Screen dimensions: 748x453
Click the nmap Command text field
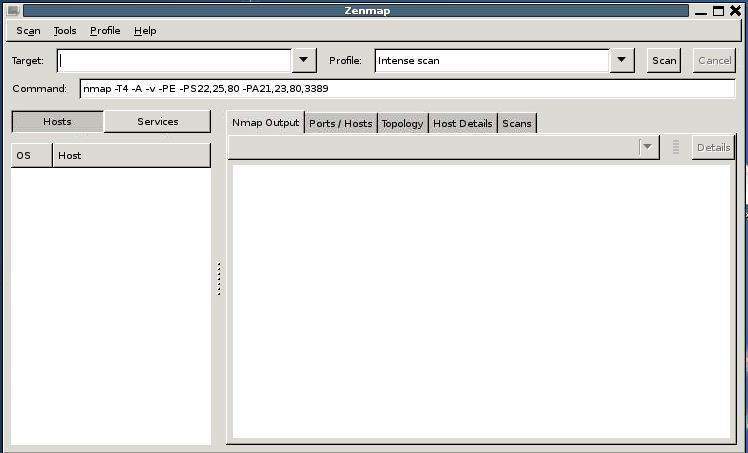tap(406, 89)
